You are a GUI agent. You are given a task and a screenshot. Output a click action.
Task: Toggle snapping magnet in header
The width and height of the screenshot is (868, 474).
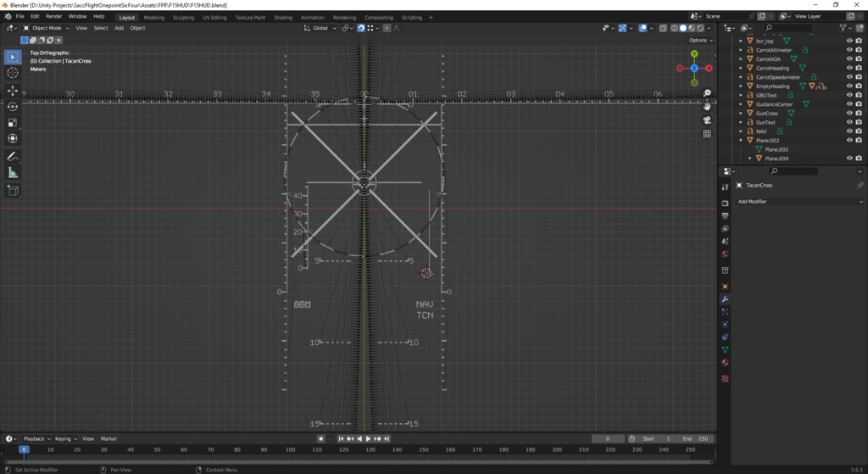pos(361,28)
